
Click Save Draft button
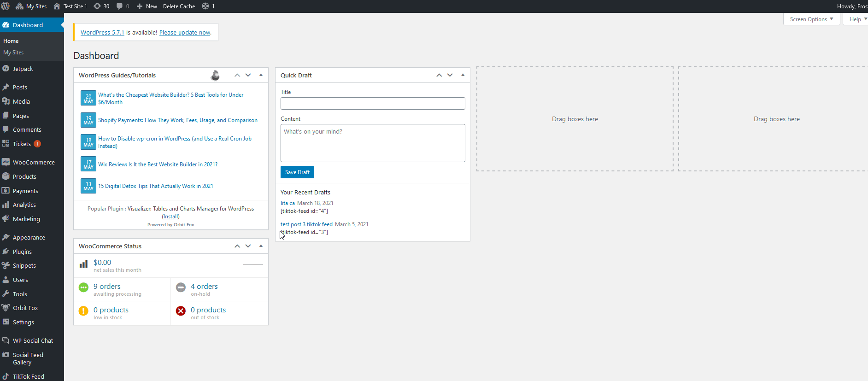(x=297, y=172)
